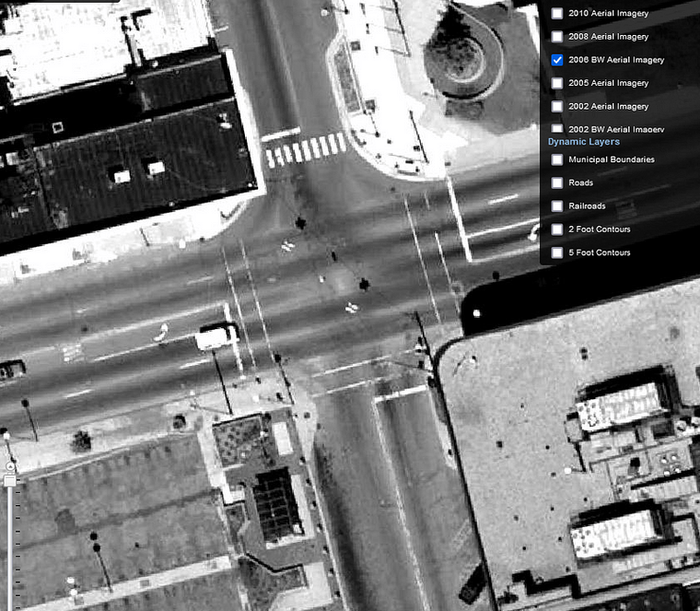Click the zoom slider handle
The image size is (700, 611).
[9, 480]
